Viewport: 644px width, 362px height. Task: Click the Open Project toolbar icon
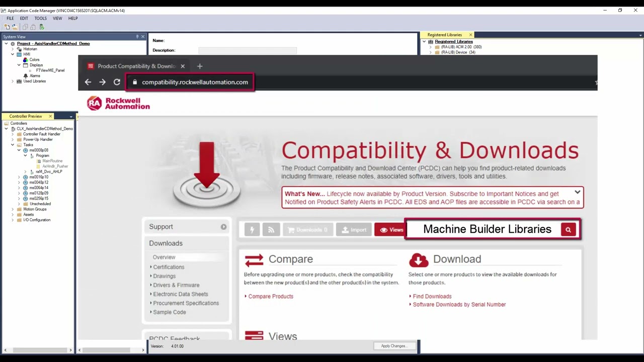click(15, 27)
